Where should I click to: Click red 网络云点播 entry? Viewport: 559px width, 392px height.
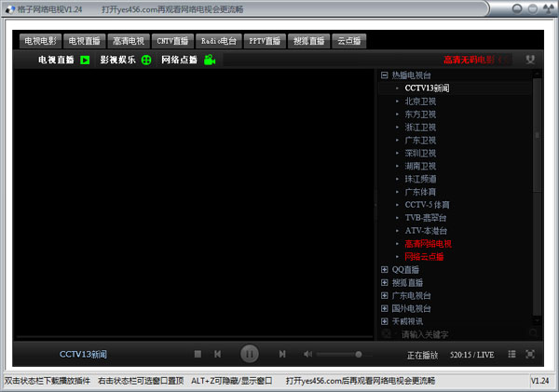424,257
